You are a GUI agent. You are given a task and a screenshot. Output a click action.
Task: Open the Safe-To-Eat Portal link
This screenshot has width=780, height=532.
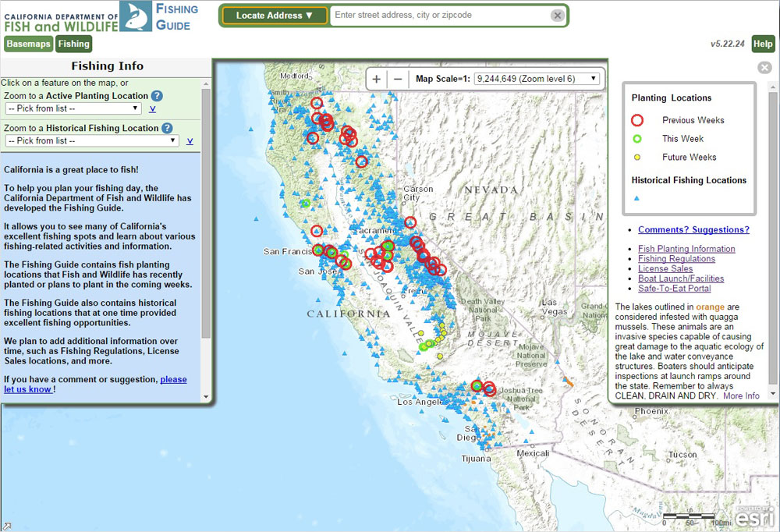click(675, 289)
